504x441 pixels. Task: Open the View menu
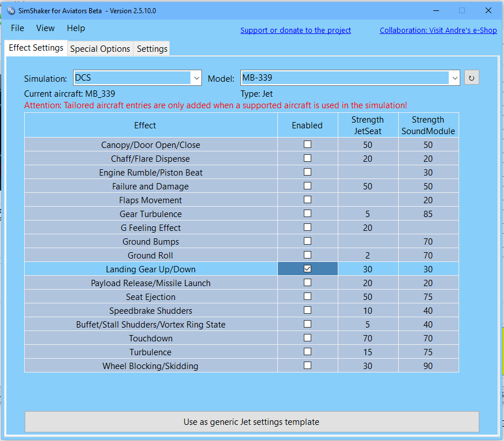point(45,28)
